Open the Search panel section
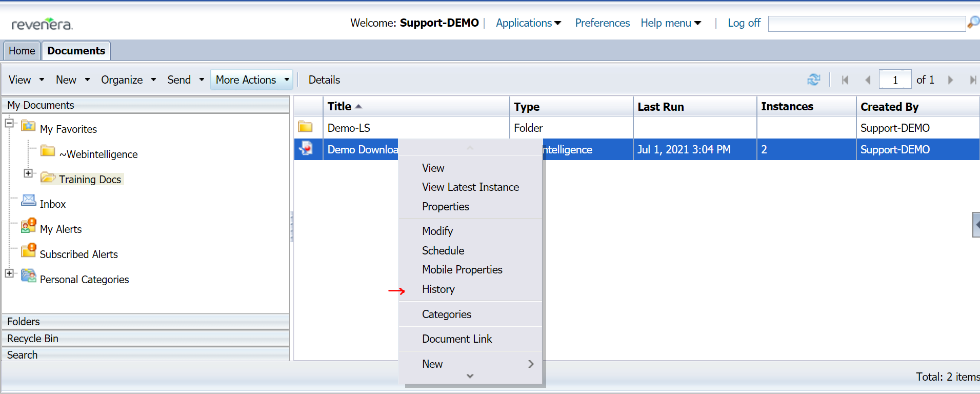980x394 pixels. coord(146,355)
